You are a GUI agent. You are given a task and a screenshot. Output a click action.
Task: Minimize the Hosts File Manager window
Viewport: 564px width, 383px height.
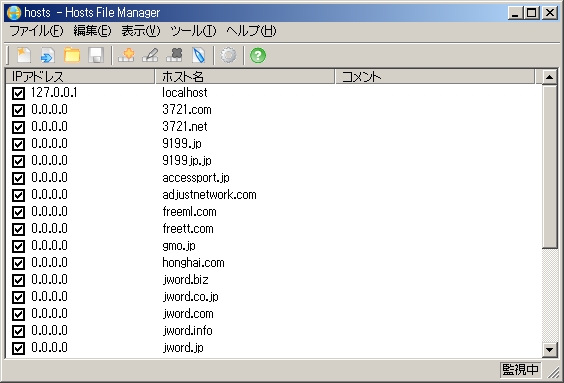515,13
